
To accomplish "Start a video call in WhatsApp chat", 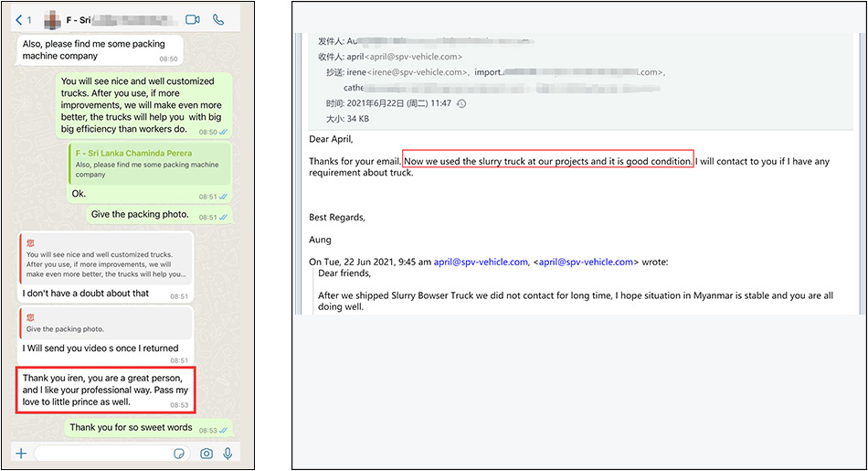I will click(x=192, y=19).
